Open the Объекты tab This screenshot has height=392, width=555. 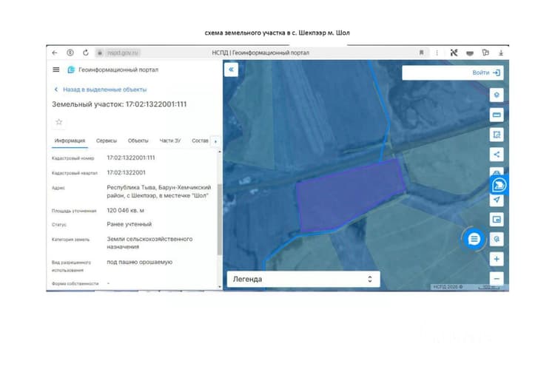pyautogui.click(x=138, y=141)
